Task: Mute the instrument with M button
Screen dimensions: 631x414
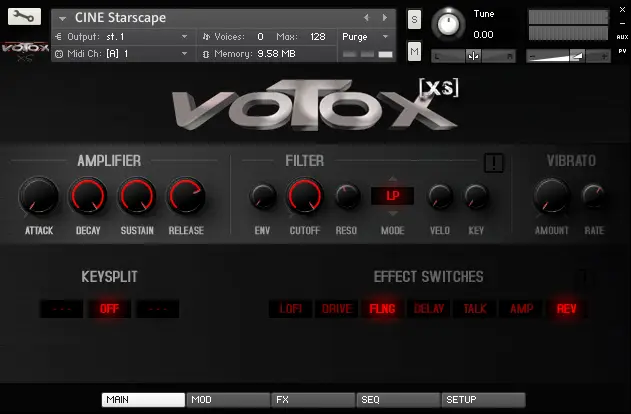Action: tap(414, 51)
